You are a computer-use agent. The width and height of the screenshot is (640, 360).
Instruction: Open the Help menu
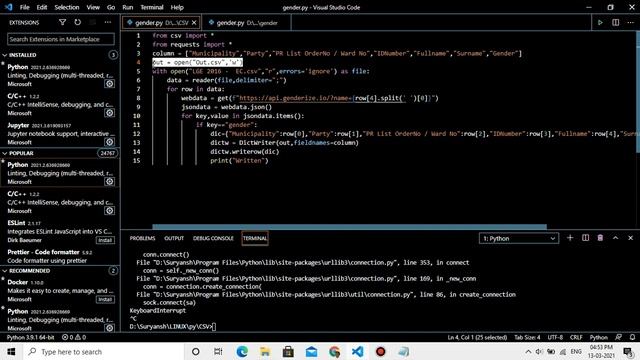click(177, 7)
